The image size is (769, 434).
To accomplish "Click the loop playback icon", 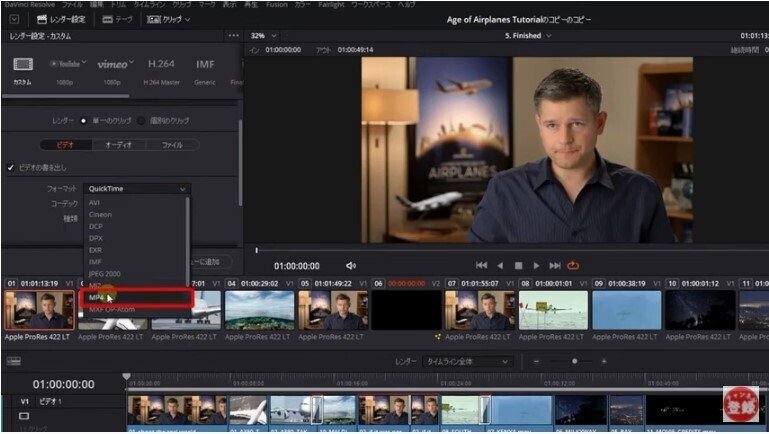I will (x=573, y=265).
